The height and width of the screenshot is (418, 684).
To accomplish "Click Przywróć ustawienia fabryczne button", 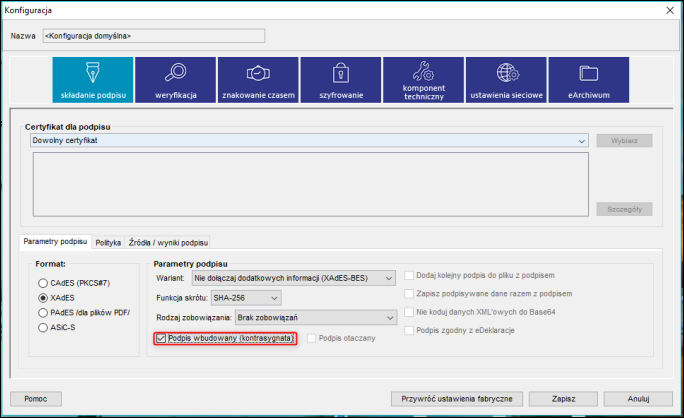I will point(457,399).
